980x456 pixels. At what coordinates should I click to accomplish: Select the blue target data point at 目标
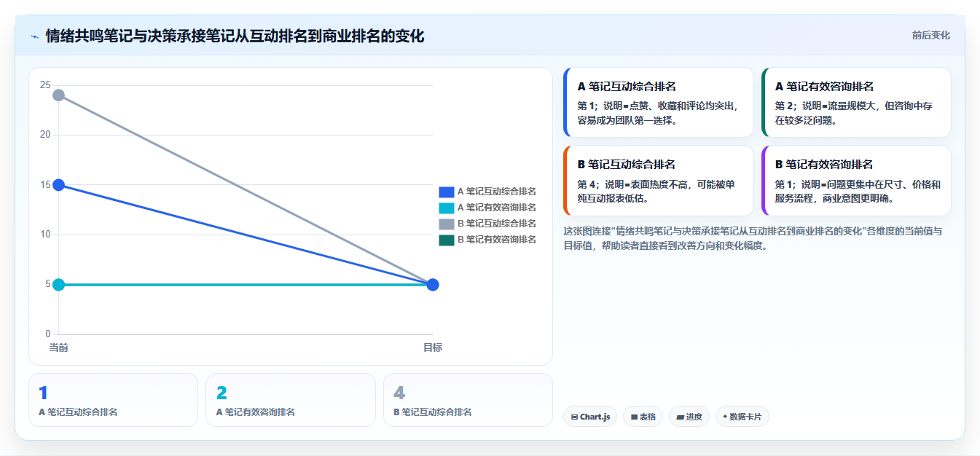pyautogui.click(x=433, y=284)
